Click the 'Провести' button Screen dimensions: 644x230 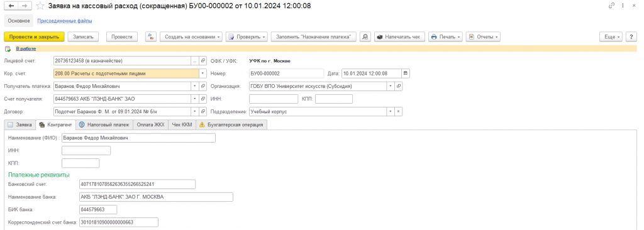point(122,36)
